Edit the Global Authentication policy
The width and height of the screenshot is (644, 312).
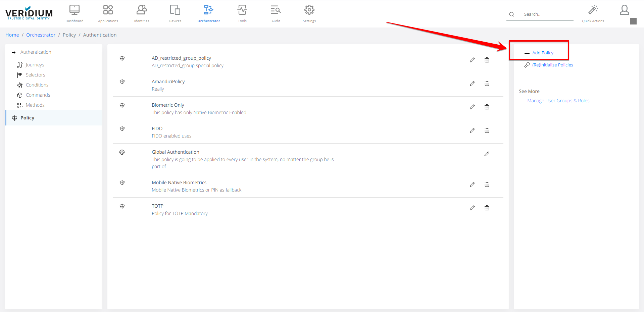click(487, 154)
